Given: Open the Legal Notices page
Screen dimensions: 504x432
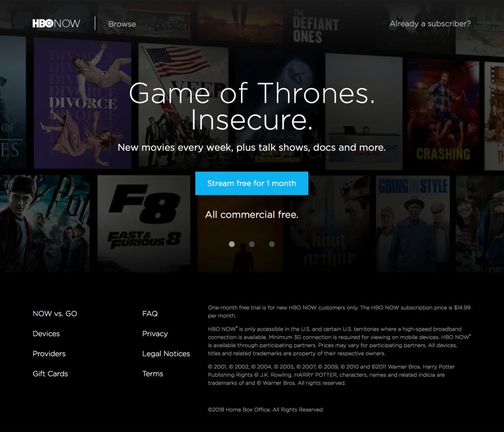Looking at the screenshot, I should click(x=166, y=353).
